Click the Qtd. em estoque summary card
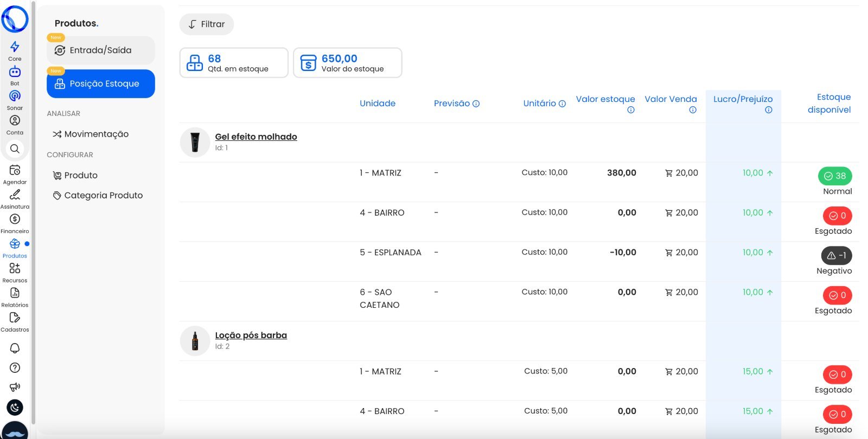The width and height of the screenshot is (868, 439). tap(234, 63)
